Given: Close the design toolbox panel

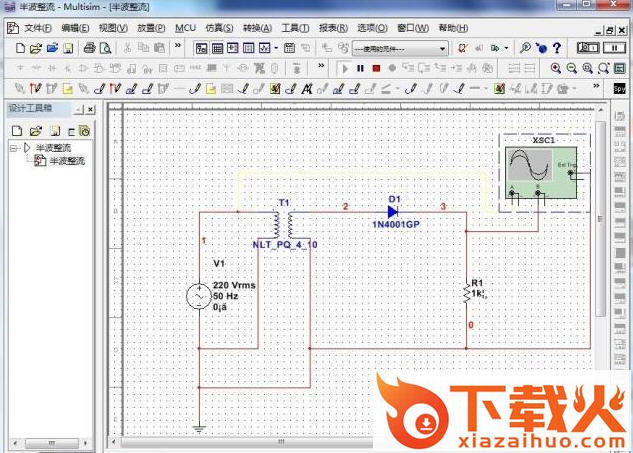Looking at the screenshot, I should click(91, 109).
